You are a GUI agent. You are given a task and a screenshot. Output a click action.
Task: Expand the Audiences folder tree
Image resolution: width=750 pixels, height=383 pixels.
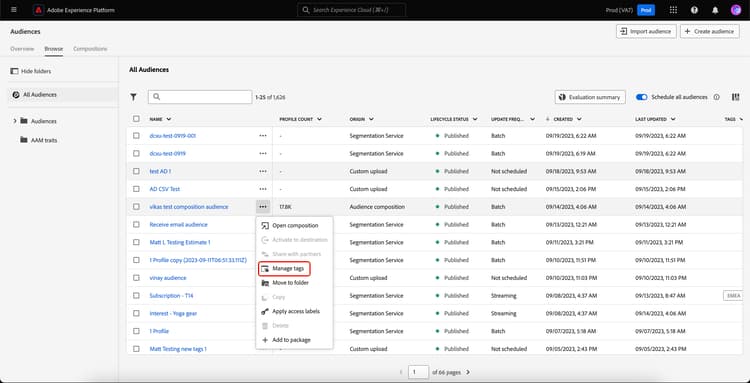click(x=15, y=121)
